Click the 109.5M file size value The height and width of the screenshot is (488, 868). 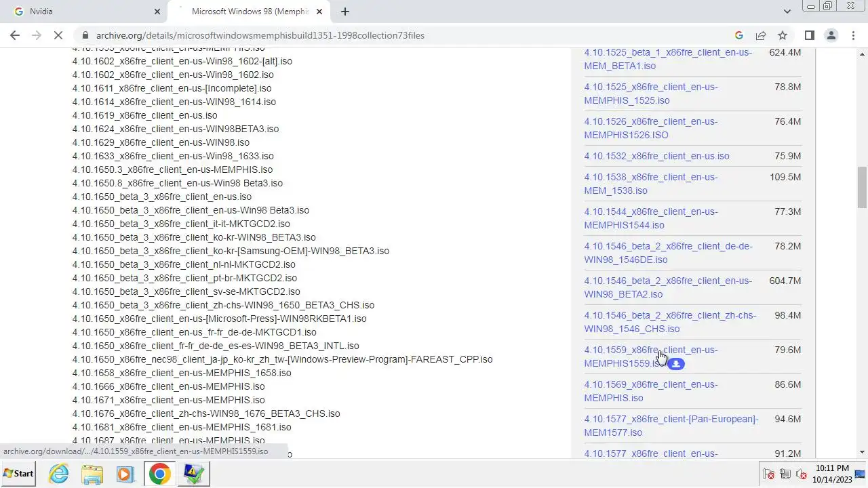[x=785, y=177]
